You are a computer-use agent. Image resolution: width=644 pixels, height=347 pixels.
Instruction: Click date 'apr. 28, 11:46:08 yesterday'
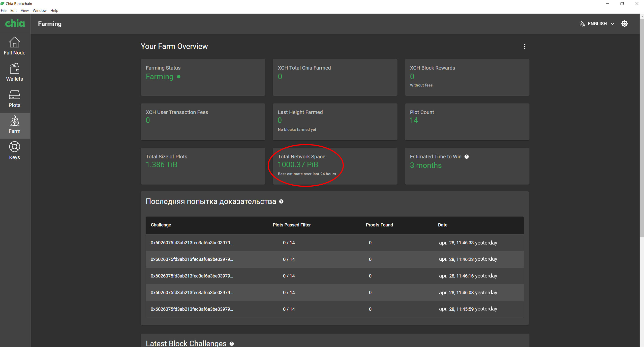(x=468, y=293)
